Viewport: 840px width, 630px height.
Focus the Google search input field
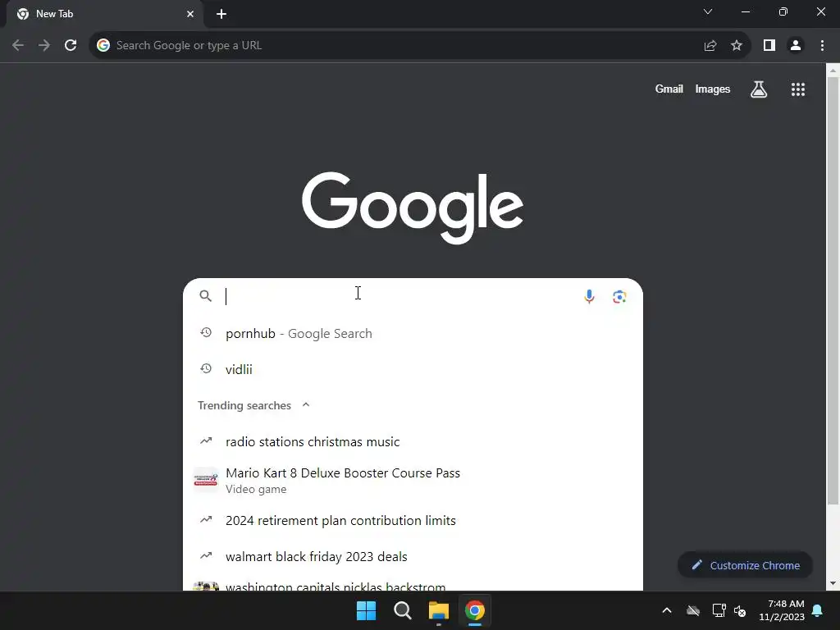pos(399,296)
